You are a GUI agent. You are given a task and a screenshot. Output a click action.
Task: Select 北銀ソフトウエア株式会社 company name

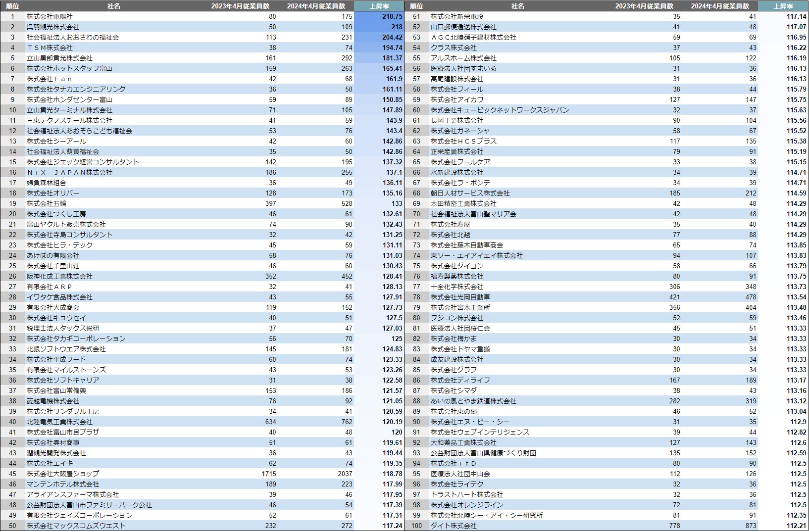pos(66,349)
